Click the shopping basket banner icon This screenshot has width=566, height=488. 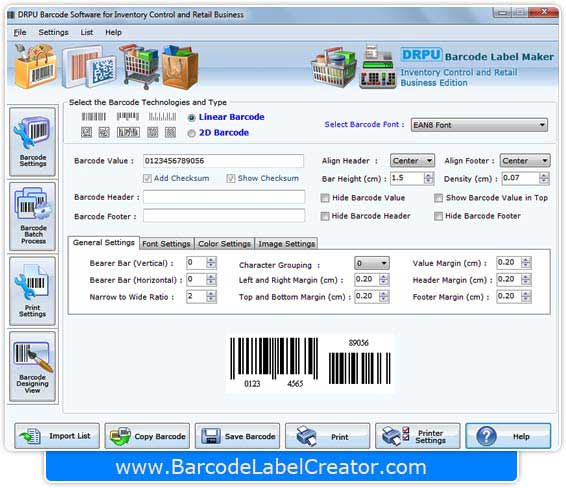[334, 67]
